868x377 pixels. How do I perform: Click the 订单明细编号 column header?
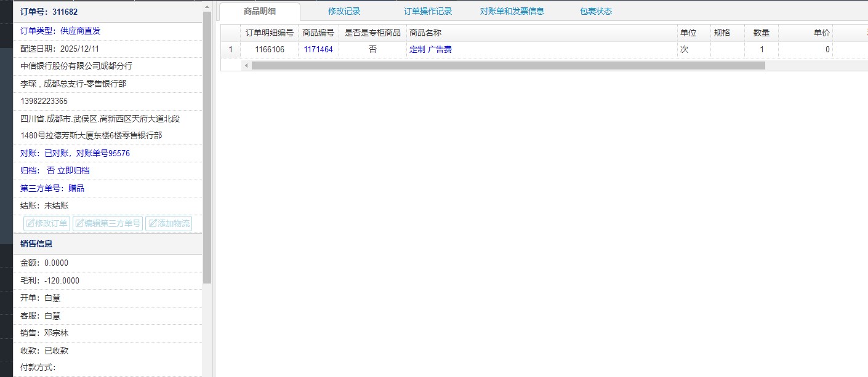click(270, 33)
